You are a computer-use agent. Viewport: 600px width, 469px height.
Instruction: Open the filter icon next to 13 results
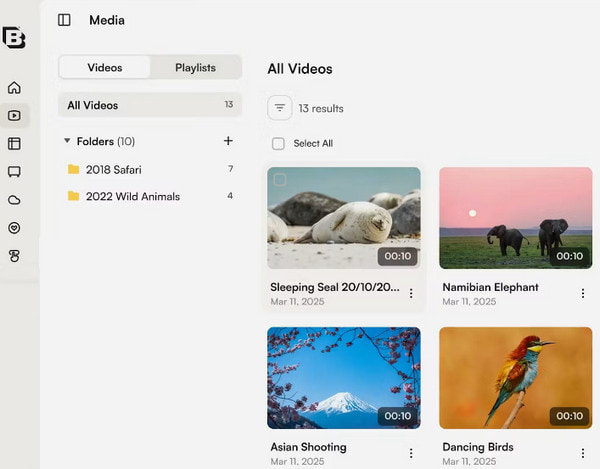[x=280, y=108]
